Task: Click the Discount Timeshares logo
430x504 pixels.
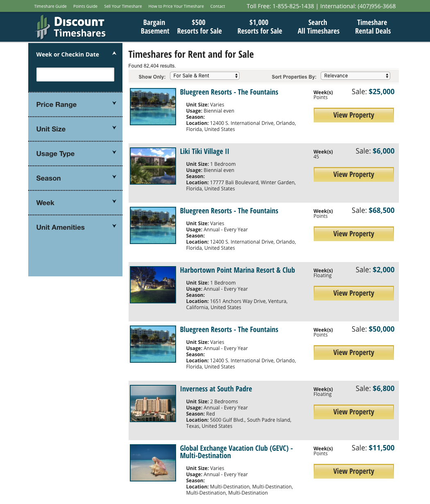Action: [x=70, y=27]
